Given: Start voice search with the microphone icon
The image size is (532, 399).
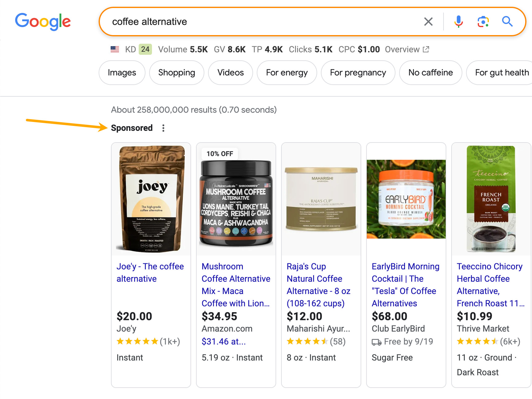Looking at the screenshot, I should (458, 22).
